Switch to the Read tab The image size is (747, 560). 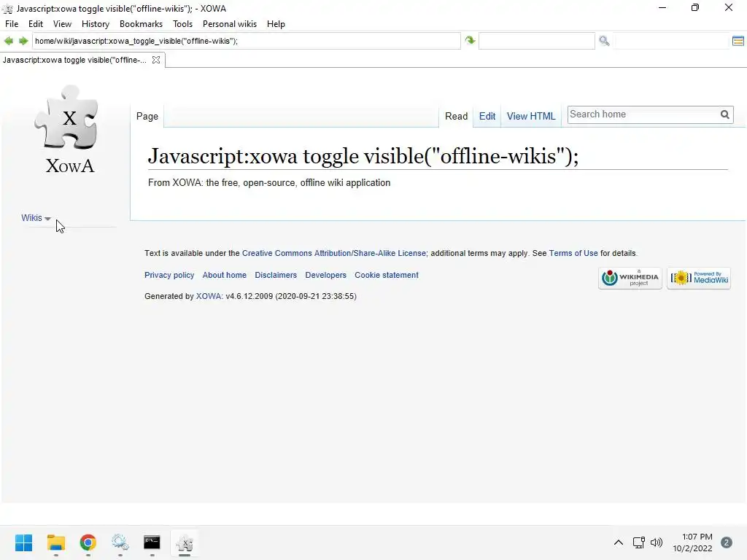[456, 116]
